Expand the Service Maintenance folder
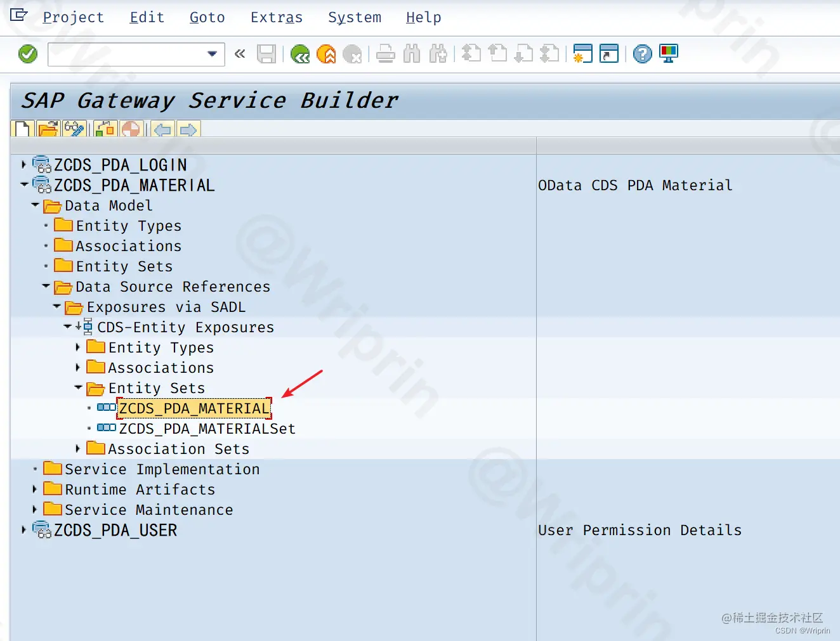 (35, 510)
